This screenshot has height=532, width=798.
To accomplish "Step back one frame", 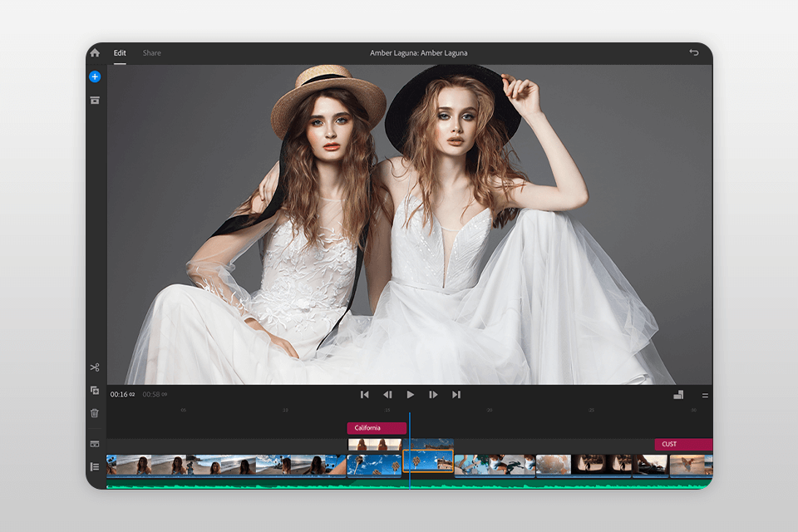I will click(x=387, y=395).
